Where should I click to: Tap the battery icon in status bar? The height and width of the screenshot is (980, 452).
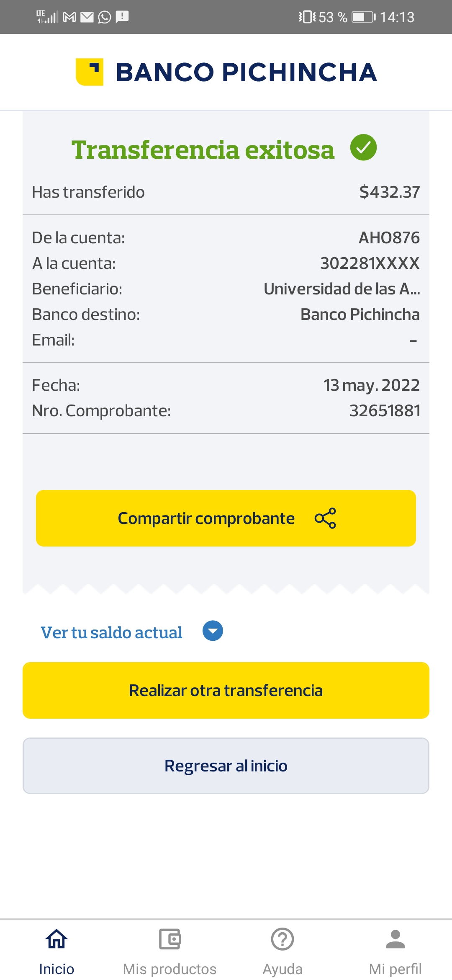[x=363, y=17]
